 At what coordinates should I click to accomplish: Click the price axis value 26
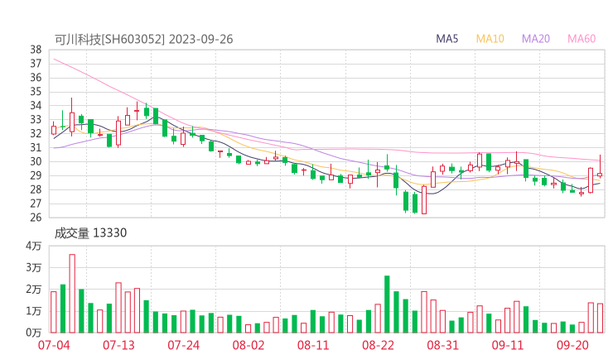click(x=36, y=218)
